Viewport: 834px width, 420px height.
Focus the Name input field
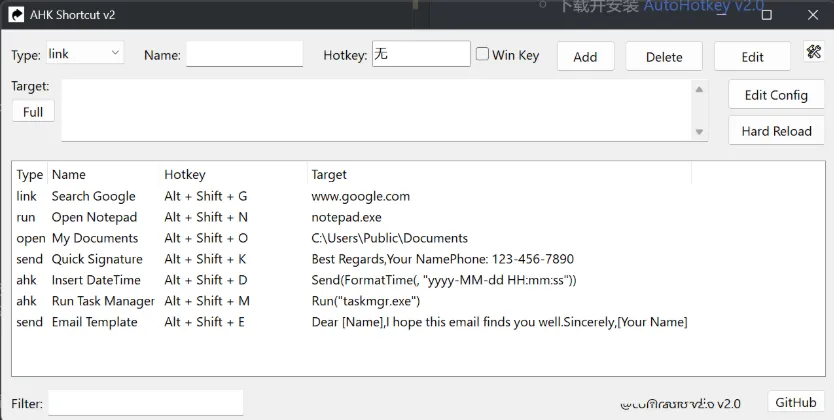244,55
